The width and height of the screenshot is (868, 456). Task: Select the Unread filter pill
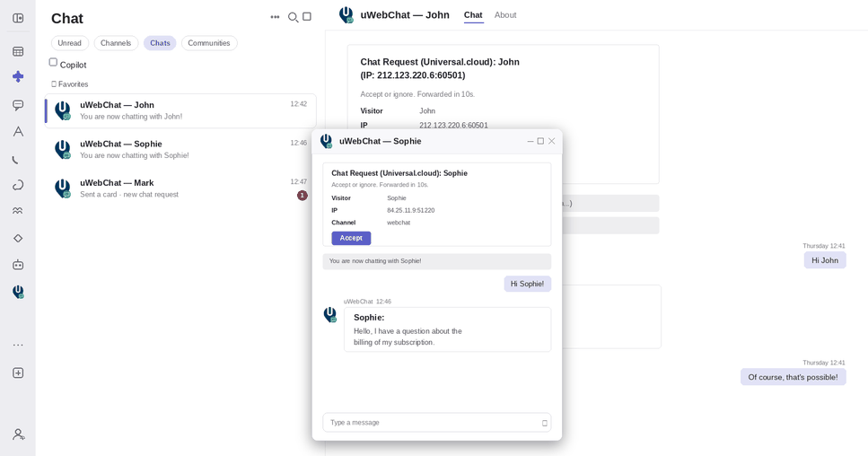click(70, 43)
